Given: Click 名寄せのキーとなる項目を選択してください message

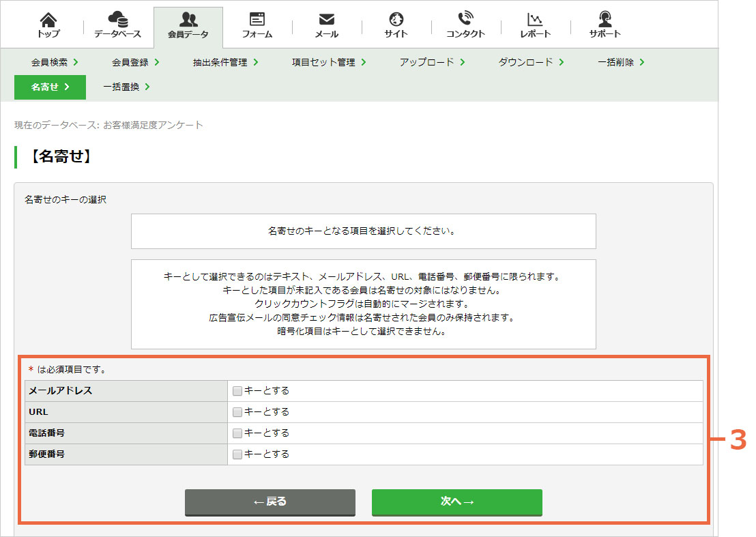Looking at the screenshot, I should 362,231.
